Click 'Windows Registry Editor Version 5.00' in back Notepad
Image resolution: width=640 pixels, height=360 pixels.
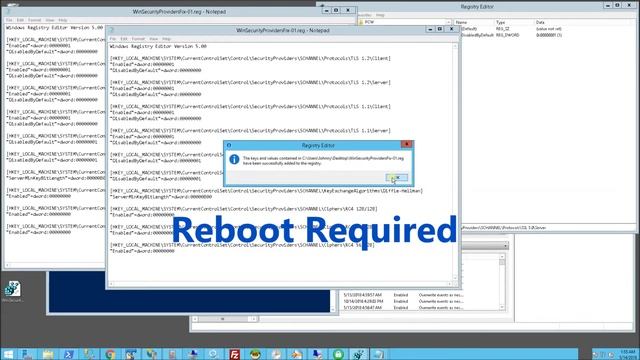pos(55,28)
